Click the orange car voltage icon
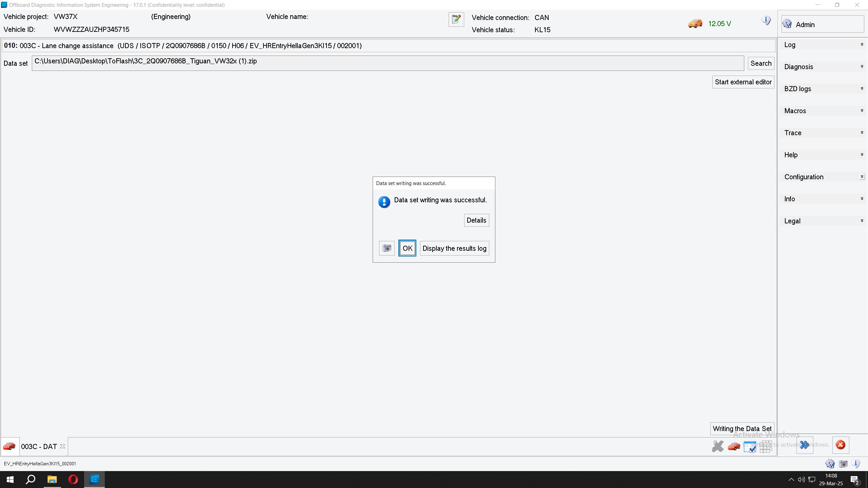 click(x=695, y=24)
